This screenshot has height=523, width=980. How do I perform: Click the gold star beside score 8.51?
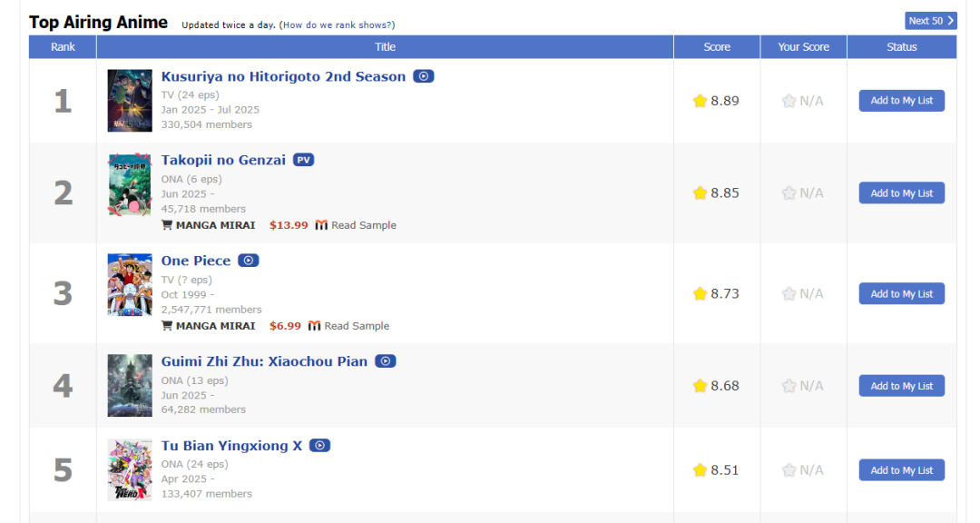click(x=700, y=469)
